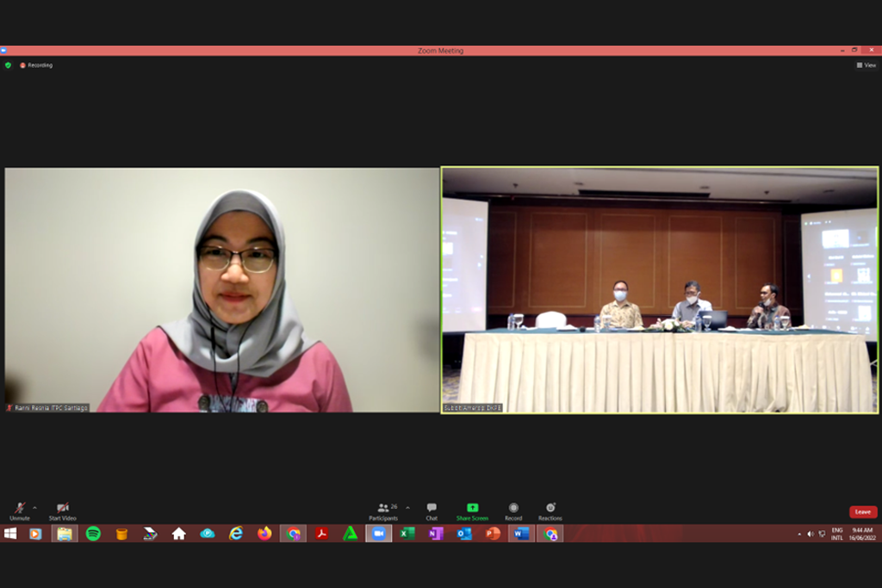Open the Participants panel
The width and height of the screenshot is (882, 588).
(382, 511)
